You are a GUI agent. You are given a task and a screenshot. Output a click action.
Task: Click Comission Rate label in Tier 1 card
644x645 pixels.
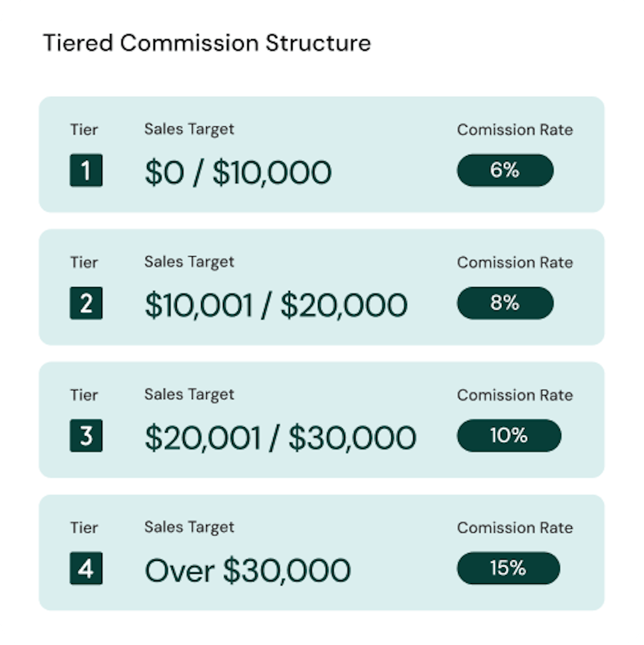[x=515, y=130]
